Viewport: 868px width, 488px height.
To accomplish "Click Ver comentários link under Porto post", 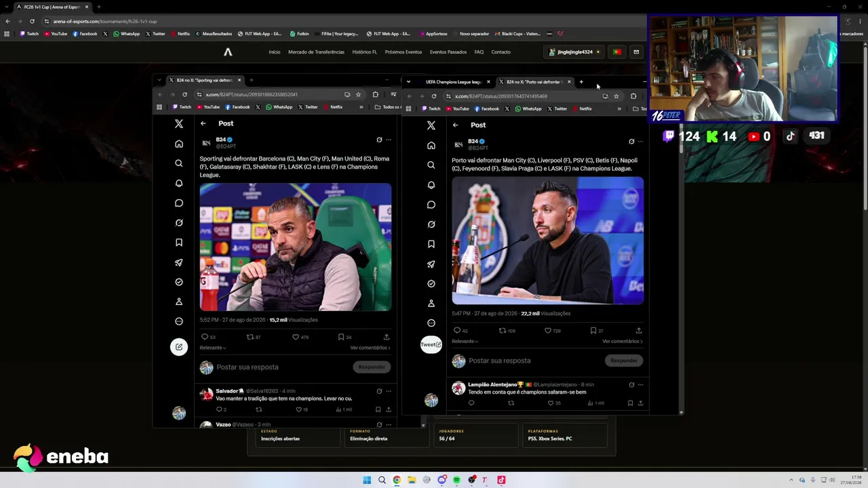I will click(623, 342).
